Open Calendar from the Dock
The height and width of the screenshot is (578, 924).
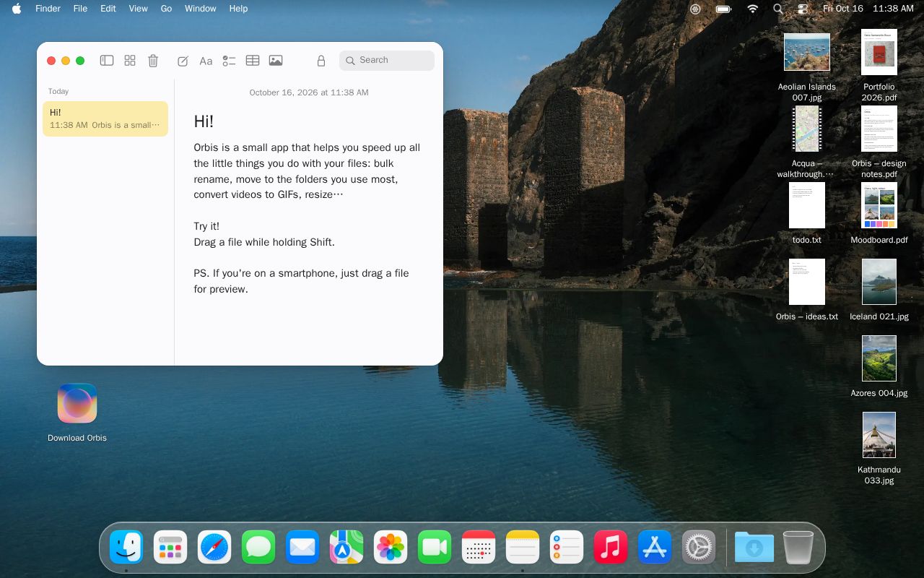pos(479,547)
